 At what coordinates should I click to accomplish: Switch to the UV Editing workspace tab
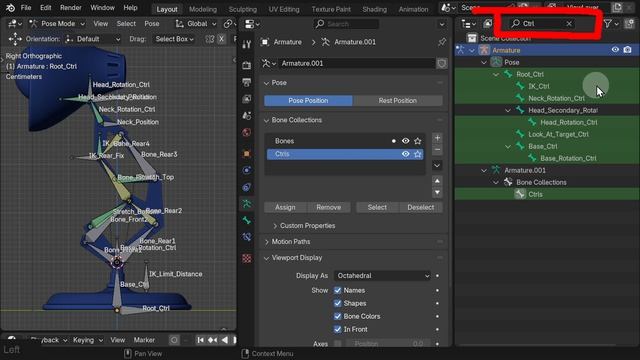click(x=284, y=9)
